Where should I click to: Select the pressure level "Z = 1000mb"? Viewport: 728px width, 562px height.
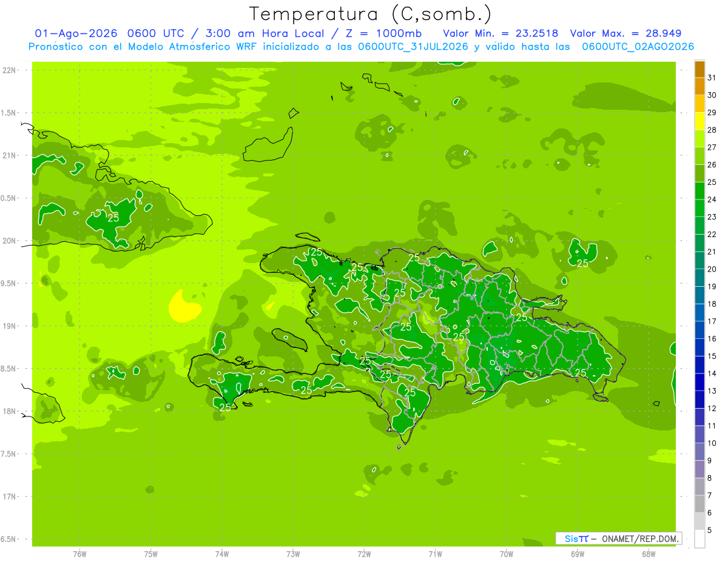[x=383, y=33]
